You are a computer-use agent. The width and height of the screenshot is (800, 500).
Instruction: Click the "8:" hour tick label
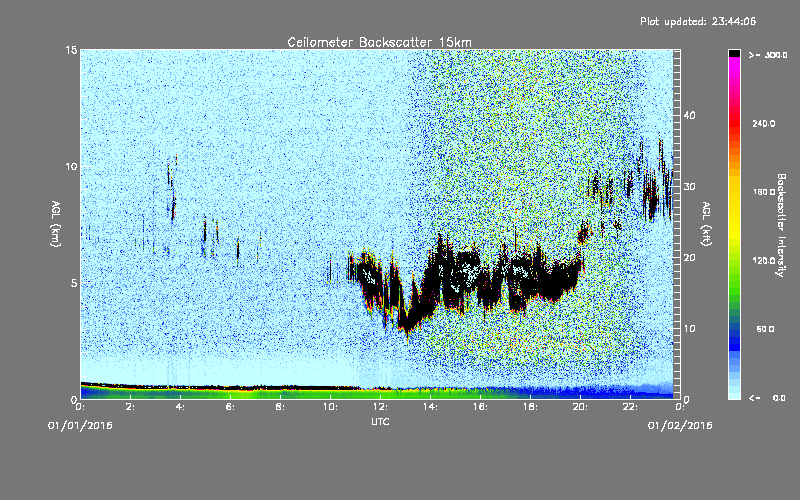click(x=281, y=407)
